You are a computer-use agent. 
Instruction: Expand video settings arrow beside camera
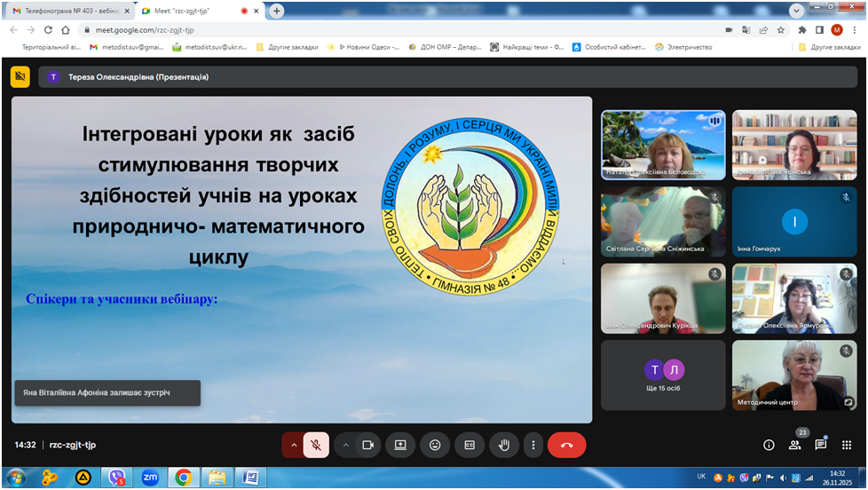(x=346, y=445)
